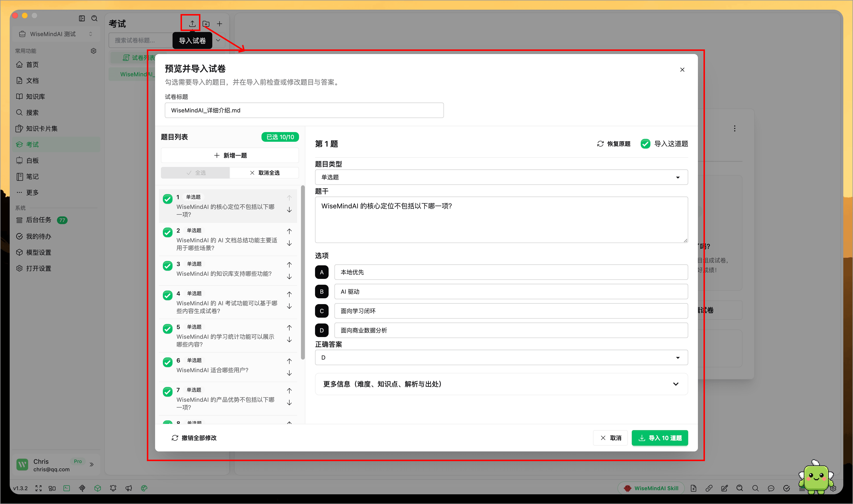The width and height of the screenshot is (853, 504).
Task: Open 知识卡片集 in the sidebar
Action: pos(56,128)
